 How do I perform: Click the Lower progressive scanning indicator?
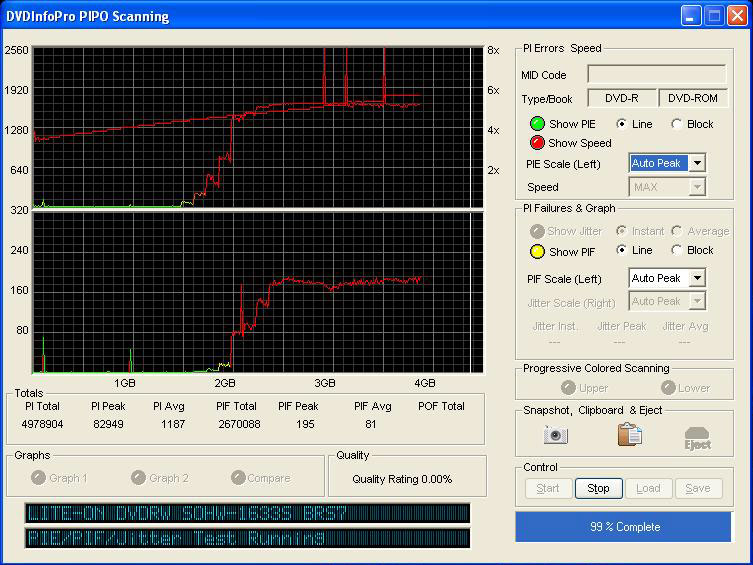coord(668,388)
